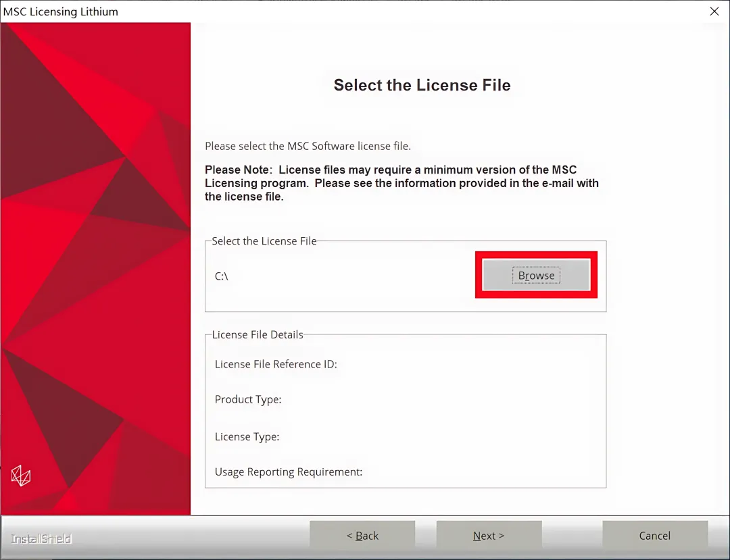Cancel the MSC Licensing installation
The image size is (730, 560).
click(x=654, y=536)
